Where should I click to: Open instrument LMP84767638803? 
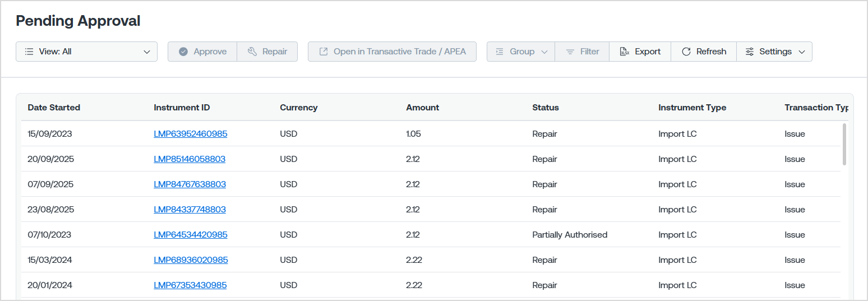[x=190, y=184]
